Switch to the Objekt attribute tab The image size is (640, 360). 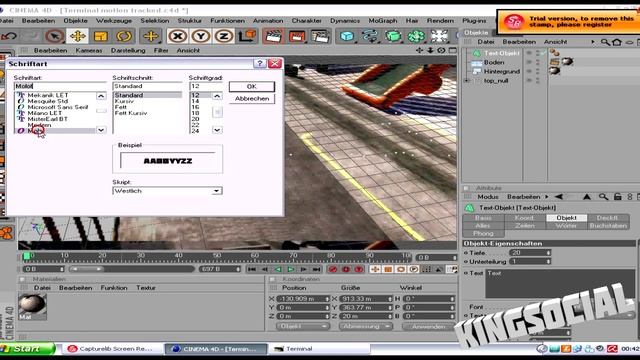coord(567,218)
